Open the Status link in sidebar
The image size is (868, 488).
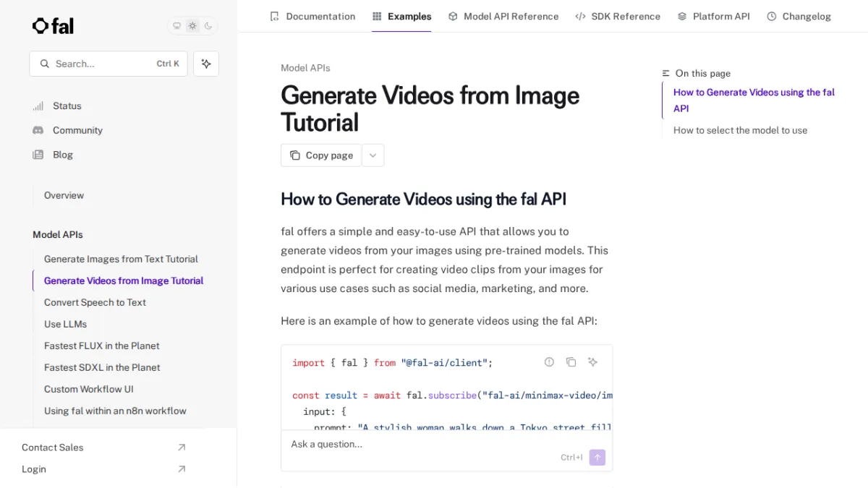[x=67, y=106]
